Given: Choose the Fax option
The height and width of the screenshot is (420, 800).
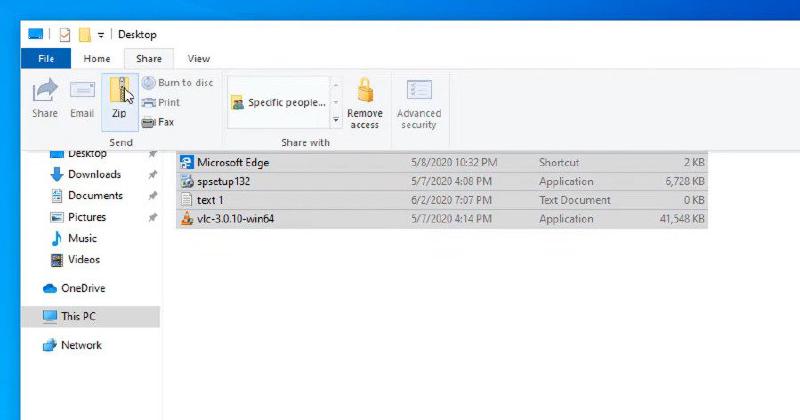Looking at the screenshot, I should tap(158, 122).
